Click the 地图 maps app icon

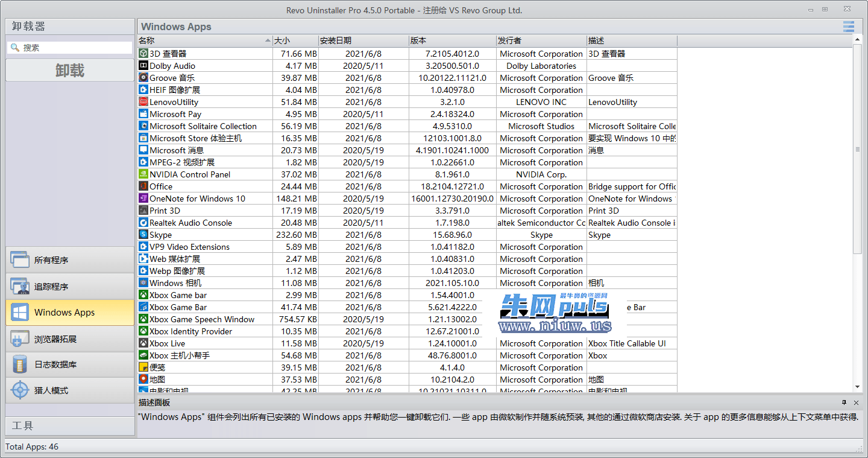pos(143,380)
